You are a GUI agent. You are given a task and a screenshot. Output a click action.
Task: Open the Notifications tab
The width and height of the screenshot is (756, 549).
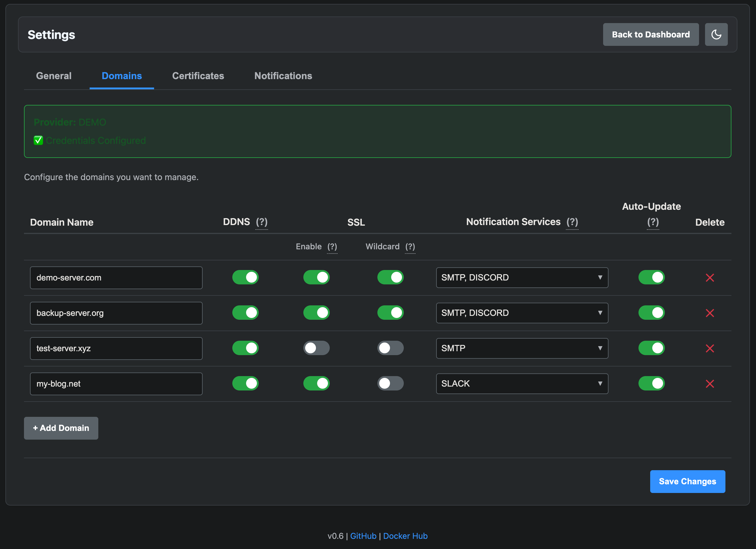click(x=283, y=76)
